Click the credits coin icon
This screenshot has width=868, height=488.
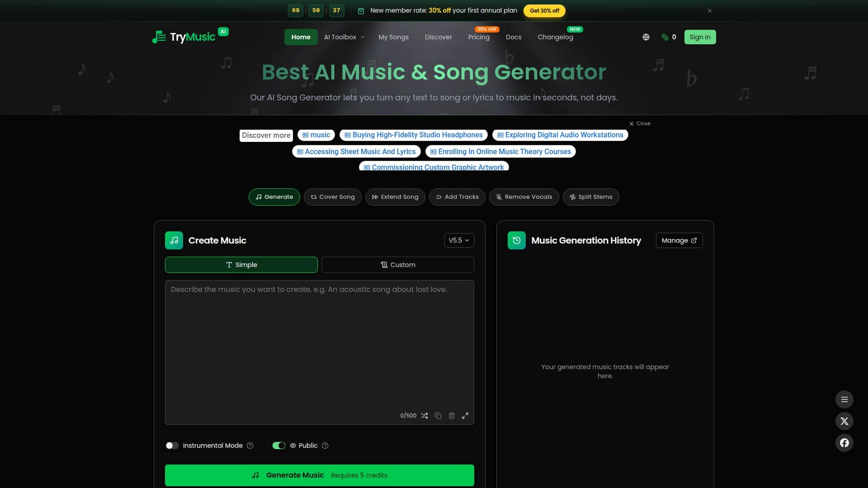tap(665, 37)
